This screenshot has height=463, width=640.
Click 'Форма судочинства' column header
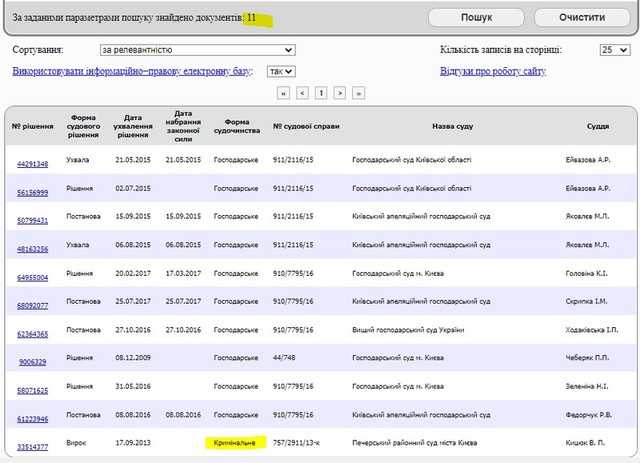[237, 126]
